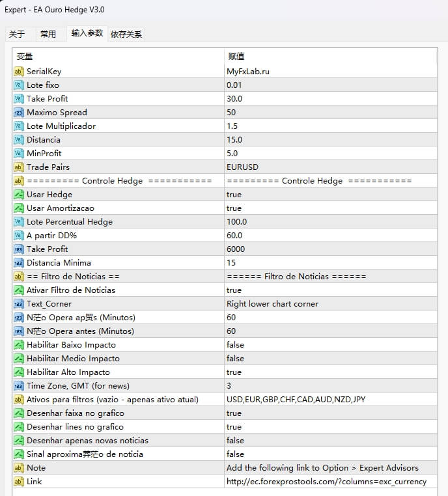Open the 依存关系 tab
The height and width of the screenshot is (496, 448).
[126, 34]
